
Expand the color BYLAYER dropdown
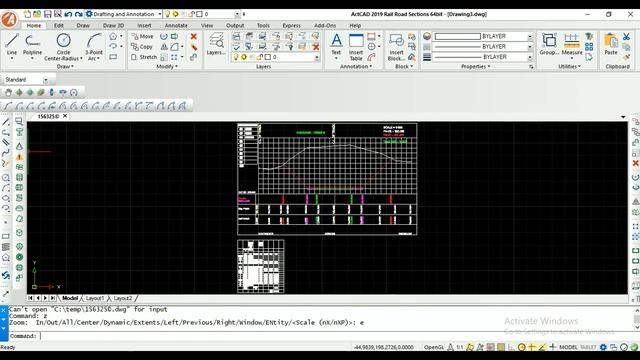pyautogui.click(x=530, y=36)
